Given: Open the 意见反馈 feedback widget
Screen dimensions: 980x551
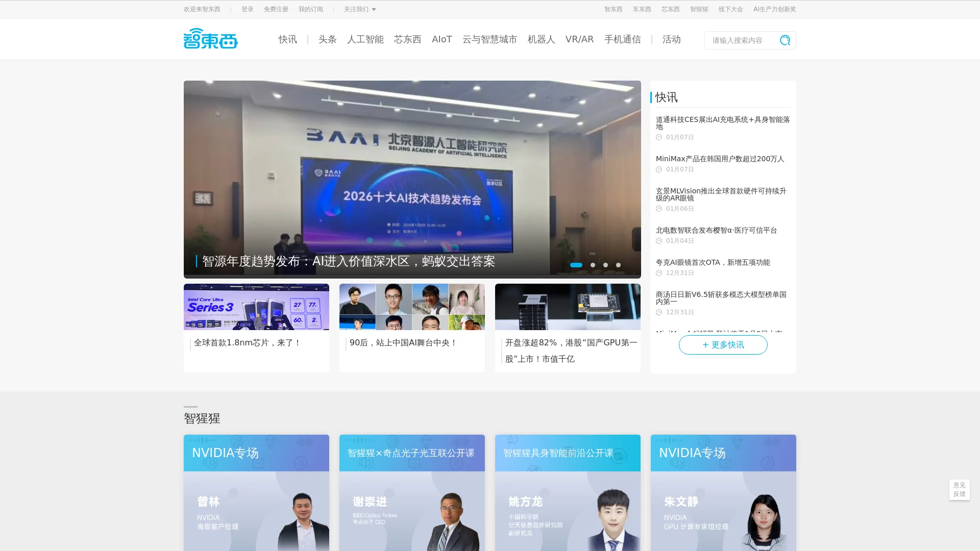Looking at the screenshot, I should coord(959,489).
